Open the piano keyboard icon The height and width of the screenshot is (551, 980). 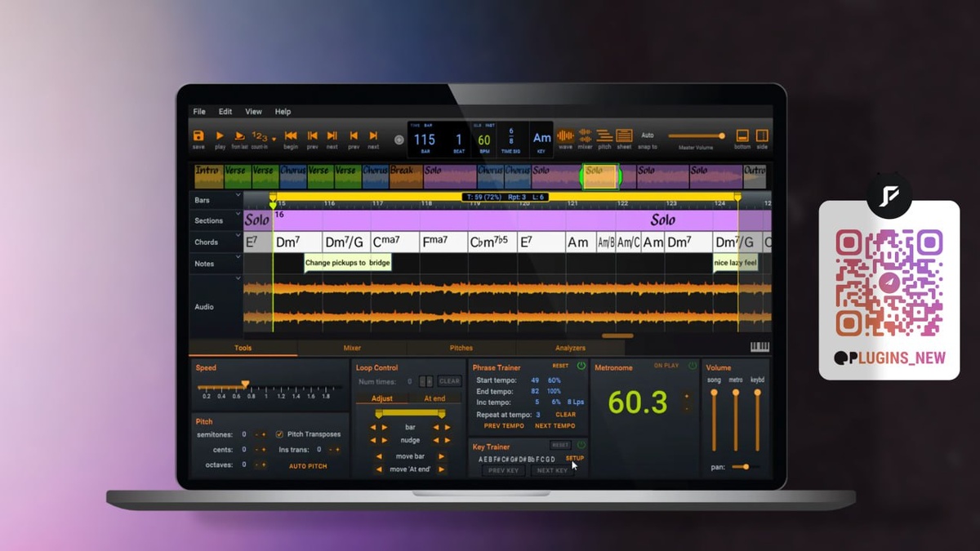(x=759, y=347)
